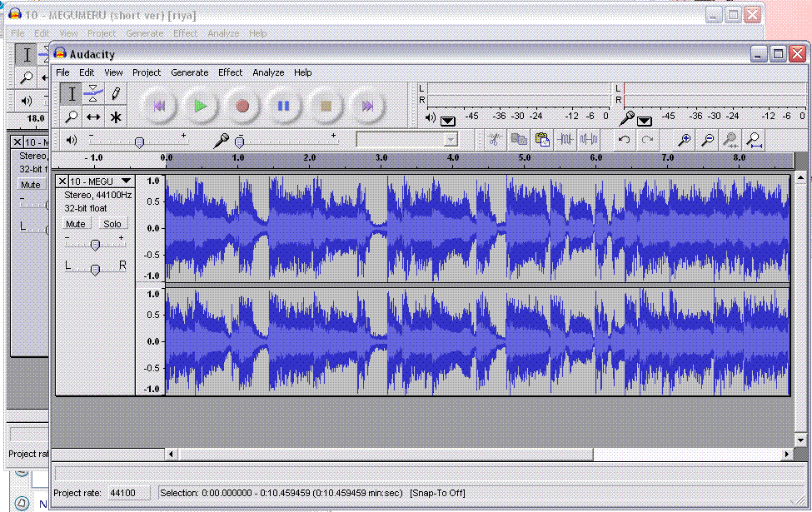Select the Multi-tool asterisk icon

116,117
